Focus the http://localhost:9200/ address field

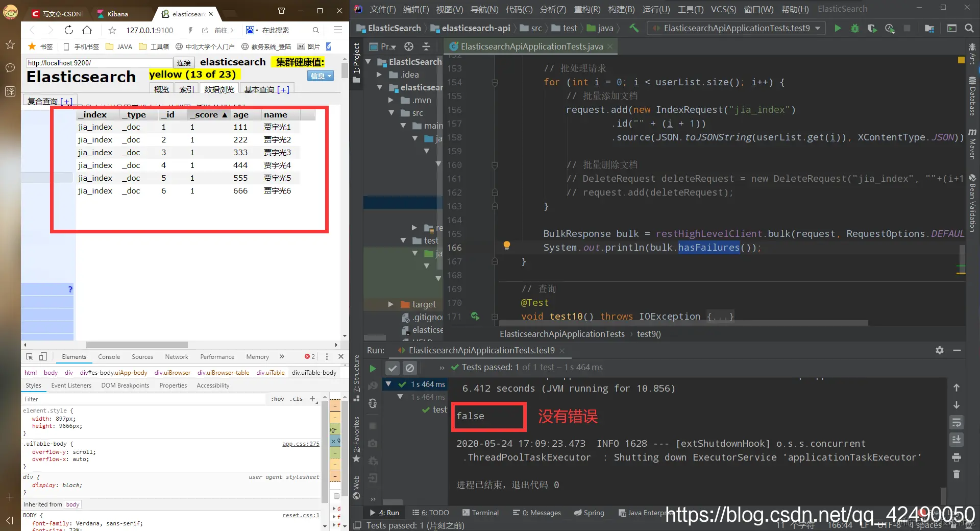(99, 63)
